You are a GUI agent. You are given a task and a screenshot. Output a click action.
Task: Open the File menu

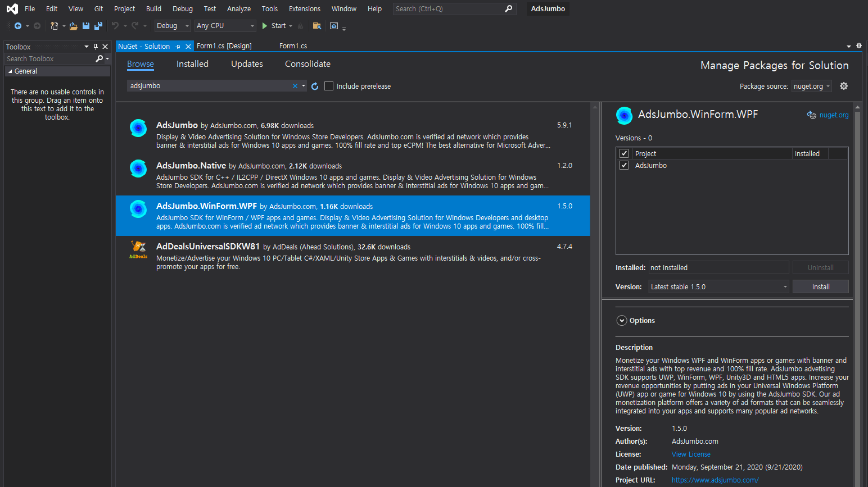click(x=30, y=9)
